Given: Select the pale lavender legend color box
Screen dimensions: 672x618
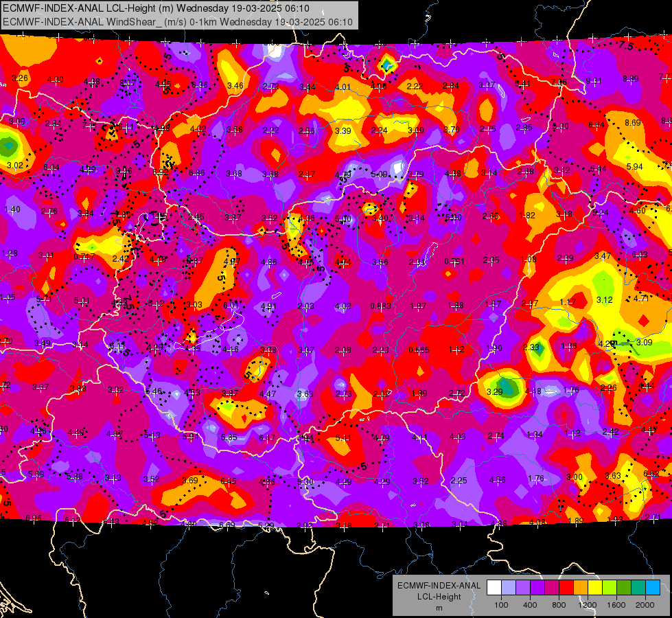Looking at the screenshot, I should (x=509, y=588).
